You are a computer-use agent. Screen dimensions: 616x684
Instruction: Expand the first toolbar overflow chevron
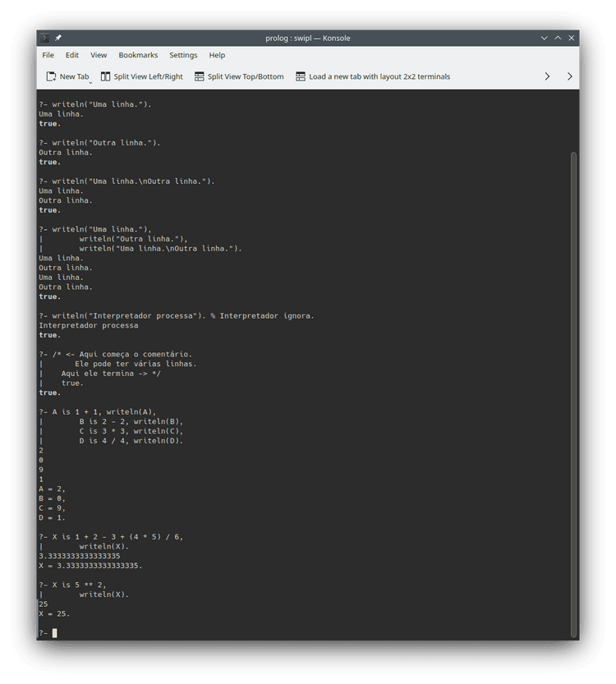click(547, 76)
